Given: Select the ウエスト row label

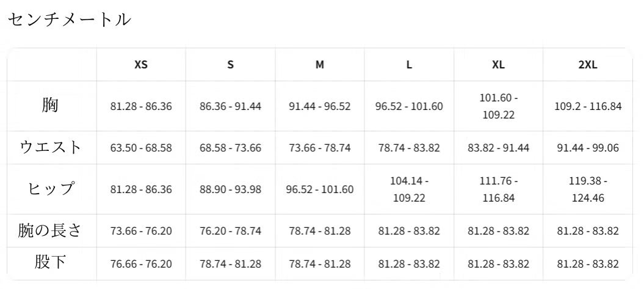Looking at the screenshot, I should pyautogui.click(x=51, y=147).
